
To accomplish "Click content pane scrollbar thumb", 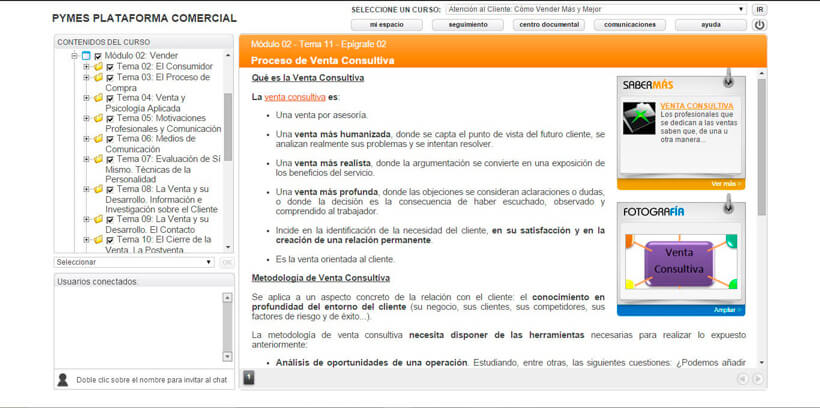I will click(x=761, y=148).
